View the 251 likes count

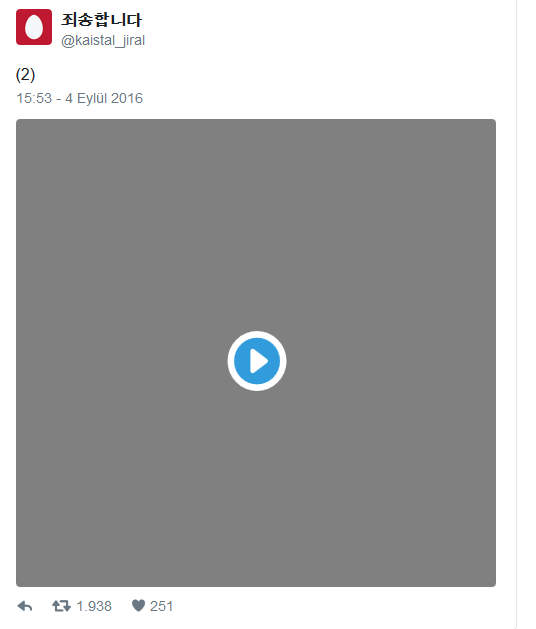[x=161, y=606]
